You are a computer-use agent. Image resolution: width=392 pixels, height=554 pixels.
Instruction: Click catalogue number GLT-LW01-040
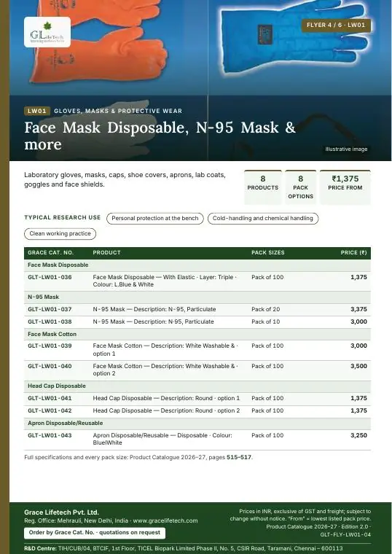50,367
